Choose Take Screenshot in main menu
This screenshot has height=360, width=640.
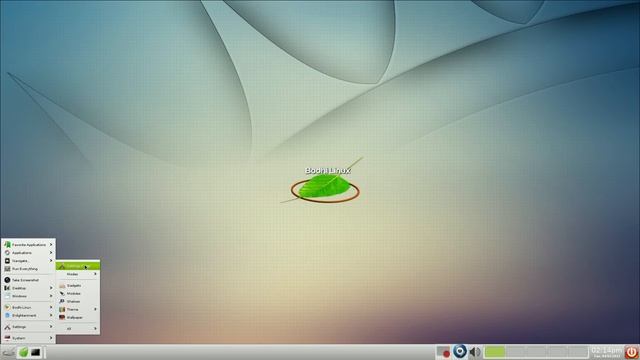coord(29,280)
